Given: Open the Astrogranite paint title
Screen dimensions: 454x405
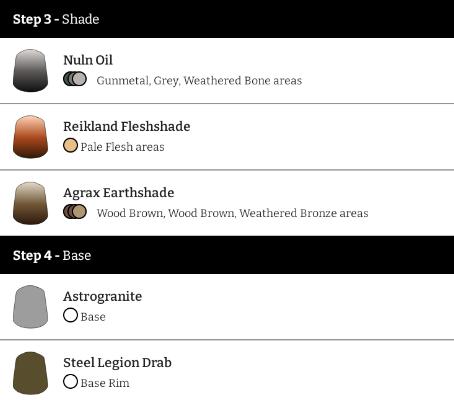Looking at the screenshot, I should click(x=103, y=297).
